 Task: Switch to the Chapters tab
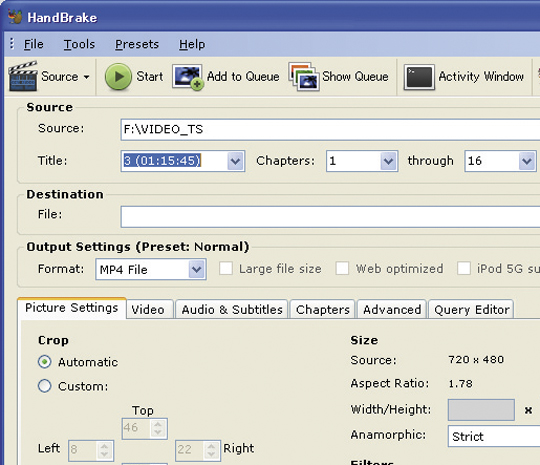point(323,309)
